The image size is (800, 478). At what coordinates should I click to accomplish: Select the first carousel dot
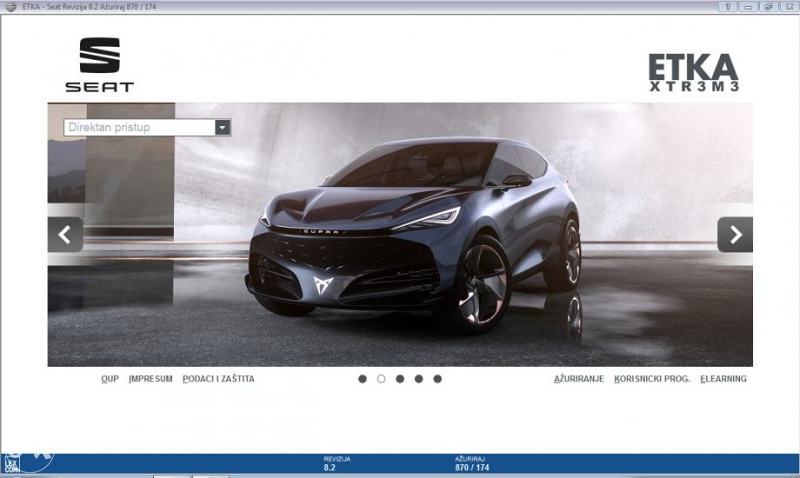click(362, 379)
